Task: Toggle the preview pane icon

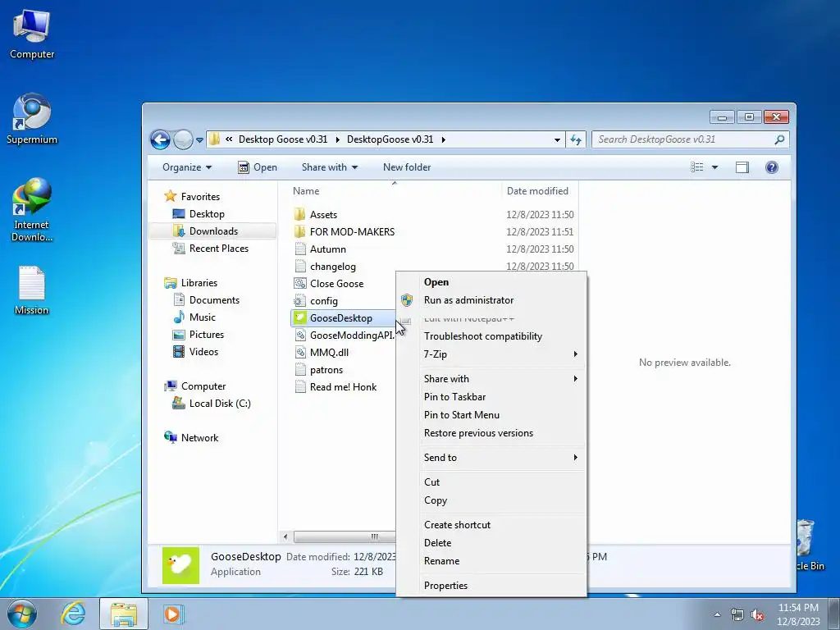Action: (x=742, y=167)
